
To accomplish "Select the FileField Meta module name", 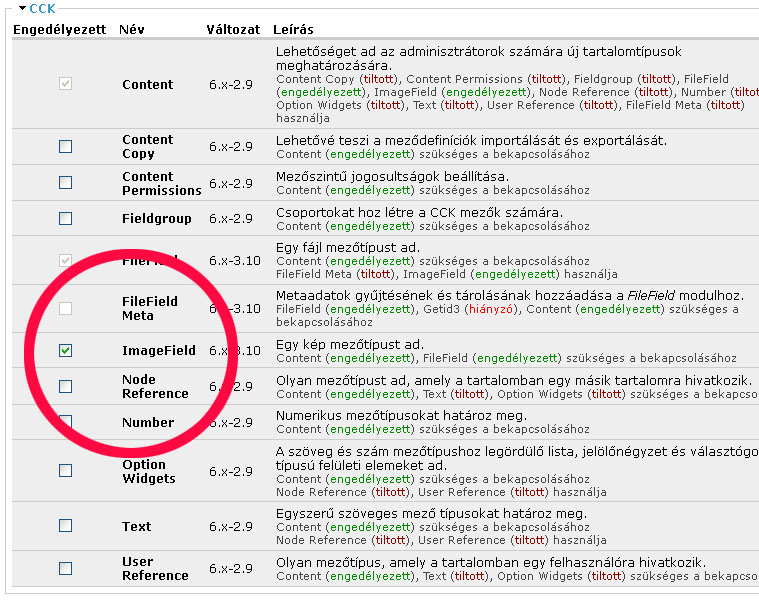I will [x=150, y=308].
